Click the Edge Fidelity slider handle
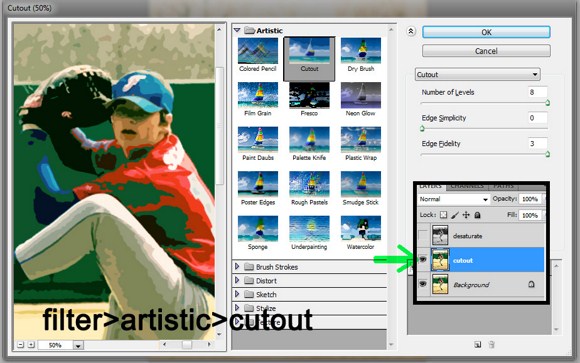The image size is (580, 363). (x=547, y=154)
